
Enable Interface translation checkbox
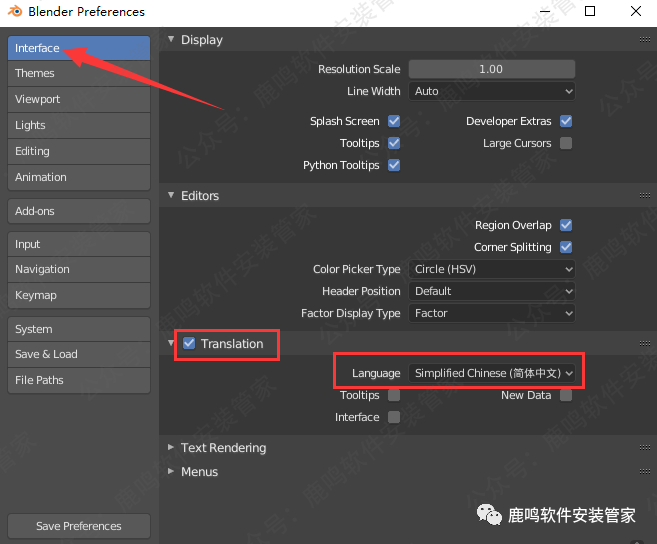coord(394,417)
